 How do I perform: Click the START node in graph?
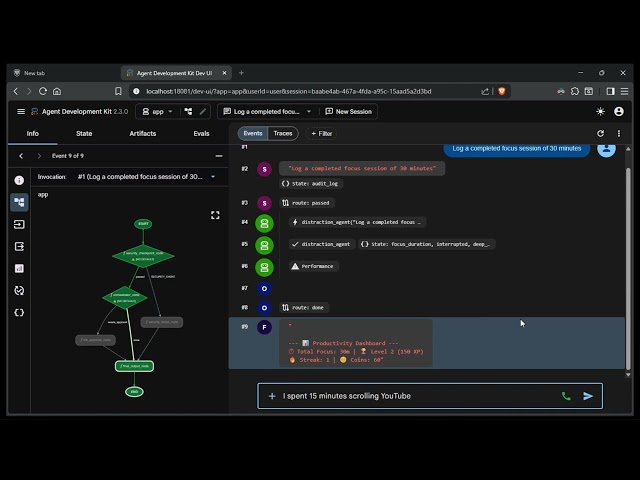143,224
